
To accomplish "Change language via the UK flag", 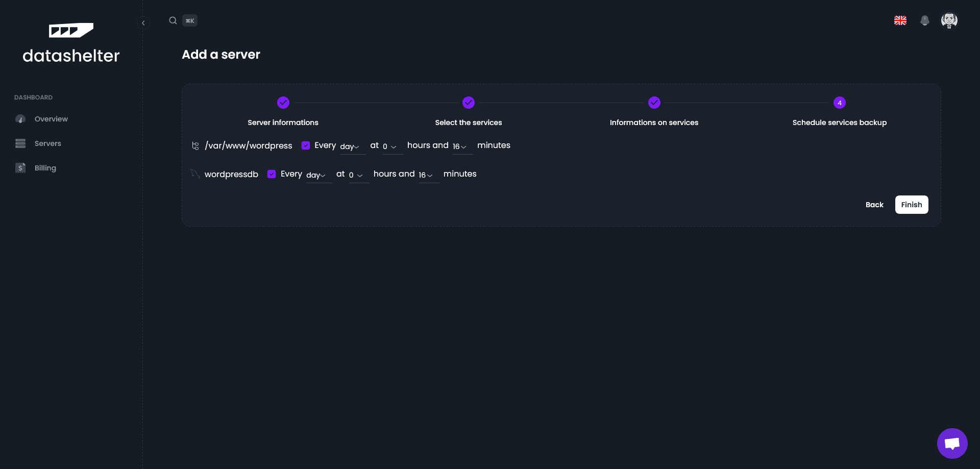I will click(900, 20).
